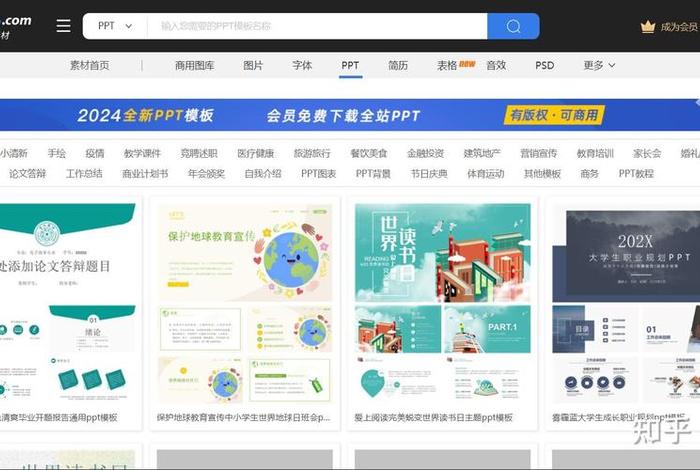Click title 爱上阅读完美蜕变世界读书日主题ppt模板

433,417
